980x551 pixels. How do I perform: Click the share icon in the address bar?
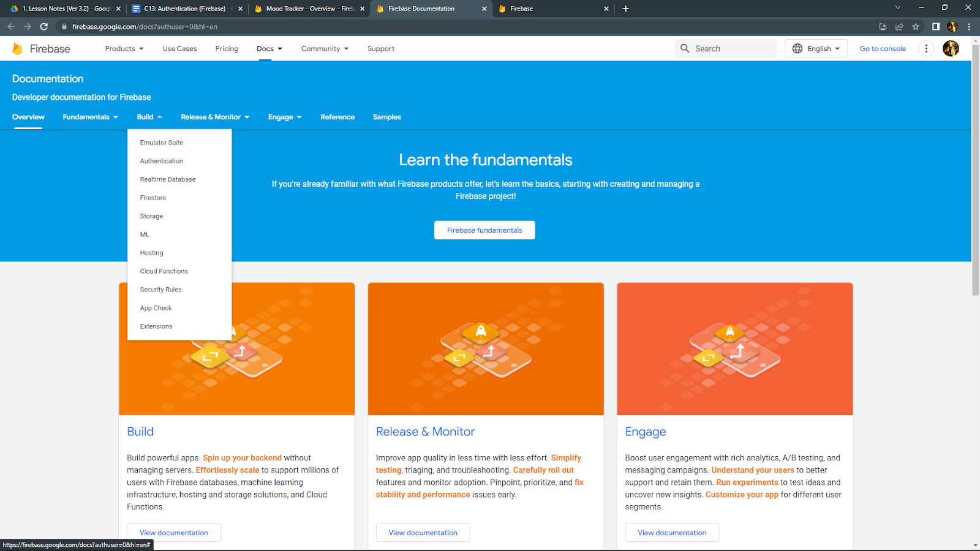click(899, 26)
